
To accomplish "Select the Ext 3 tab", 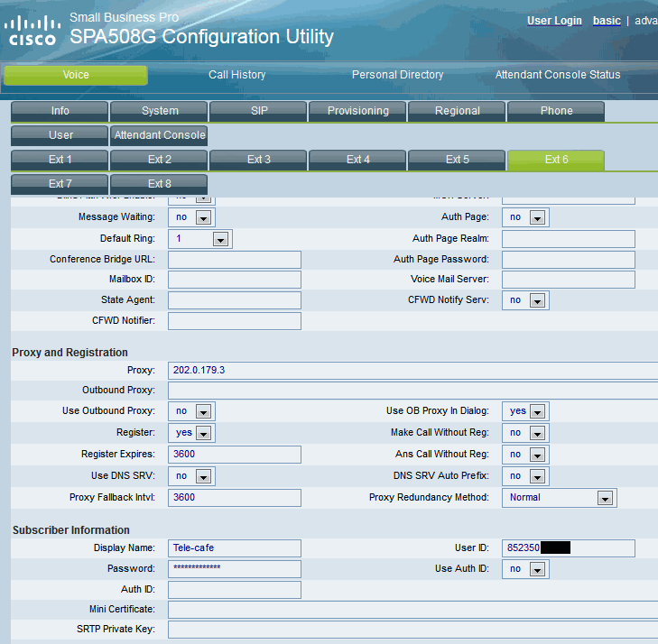I will pos(258,160).
